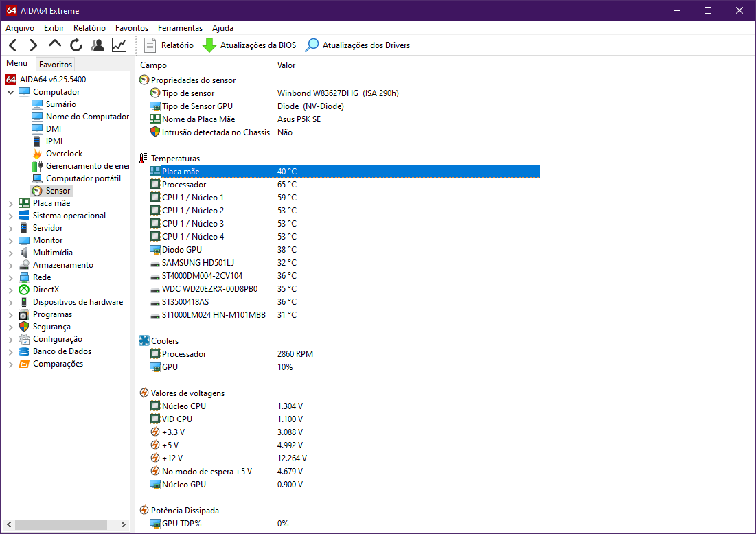
Task: Open the user profile toolbar icon
Action: [x=98, y=45]
